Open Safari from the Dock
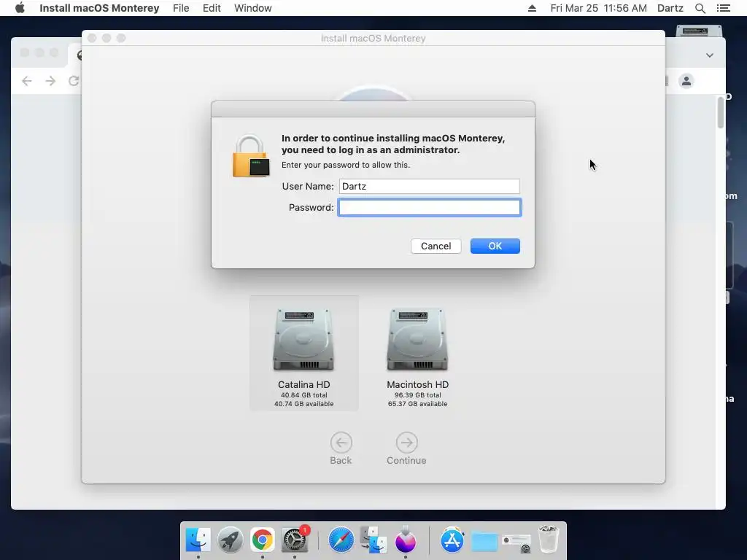747x560 pixels. [341, 540]
